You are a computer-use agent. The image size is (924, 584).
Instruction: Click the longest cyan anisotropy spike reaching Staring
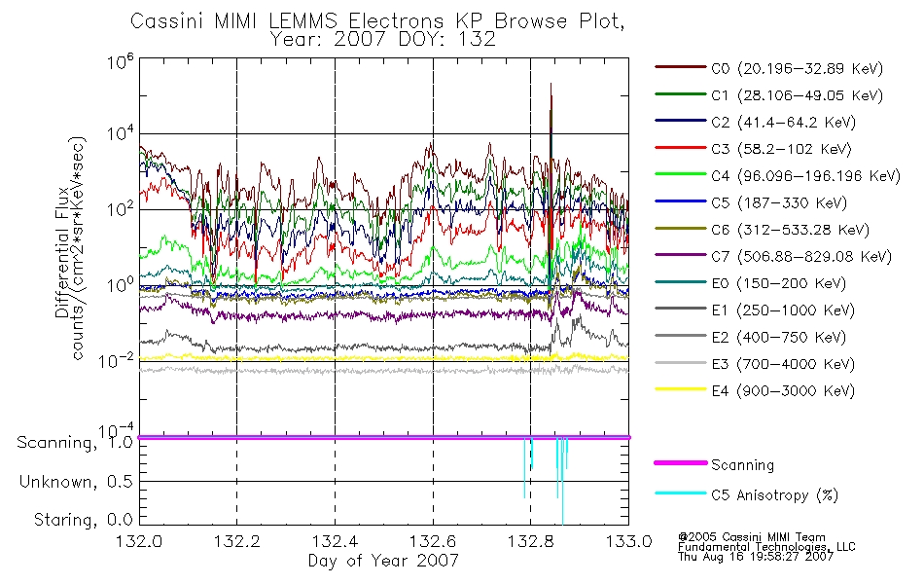[562, 481]
